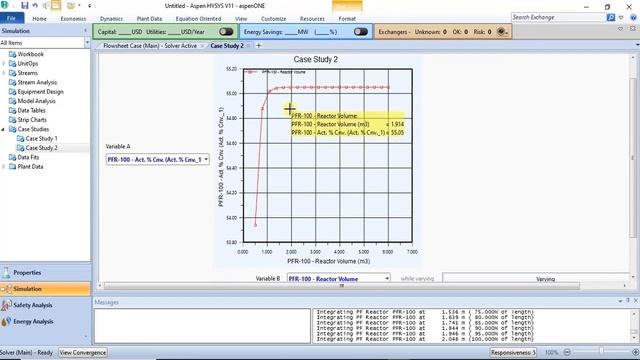Switch to Flowsheet Case (Main) tab
The height and width of the screenshot is (360, 640).
[x=149, y=46]
